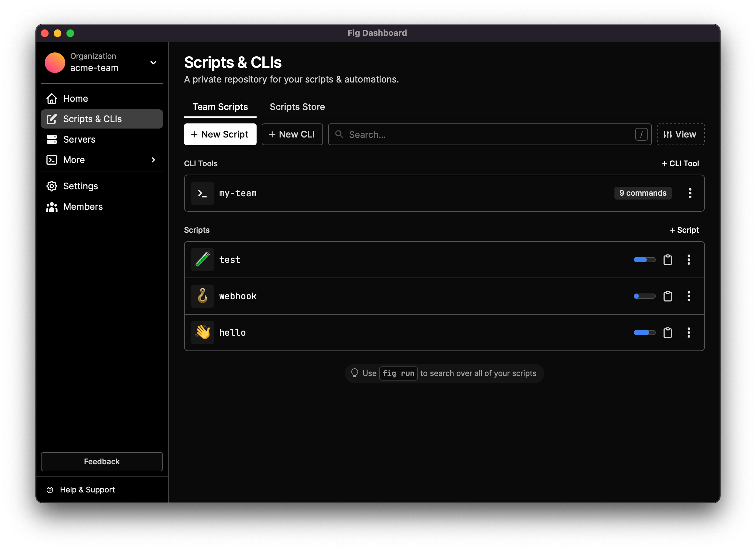Click the clipboard icon in hello row
756x550 pixels.
click(667, 333)
